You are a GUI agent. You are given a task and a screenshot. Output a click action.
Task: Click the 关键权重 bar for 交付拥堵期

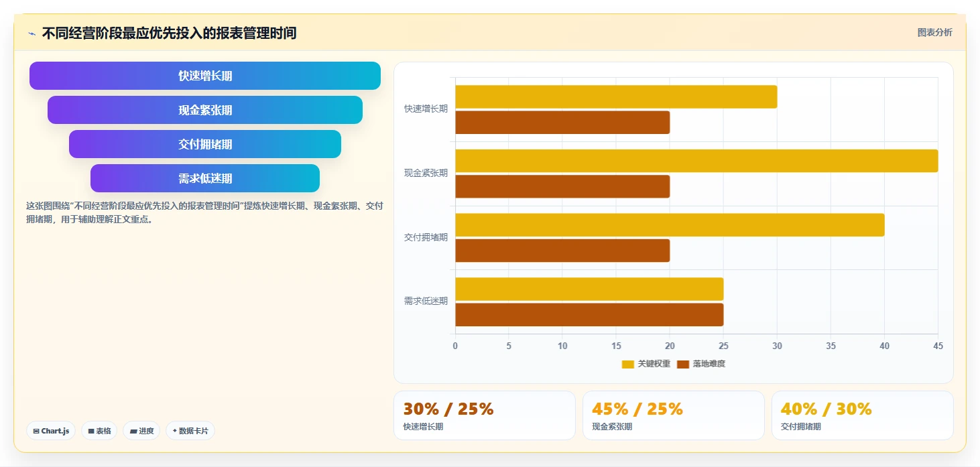(670, 224)
